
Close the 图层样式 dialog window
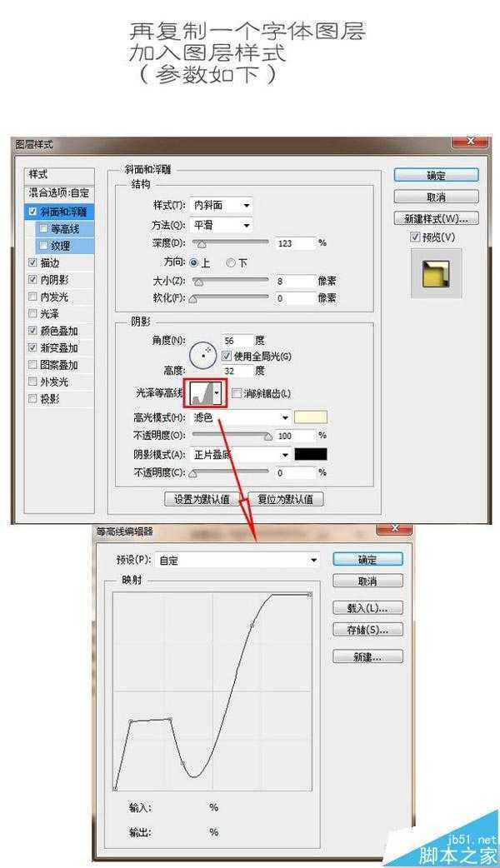coord(469,142)
